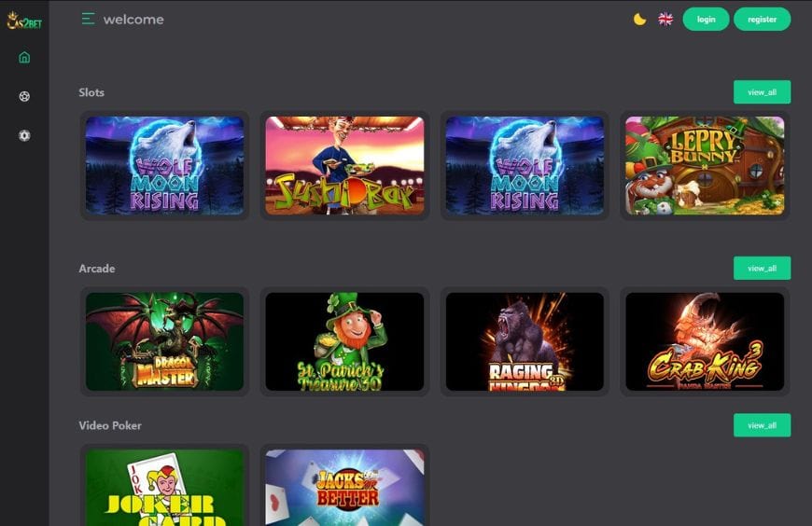View all Arcade games
The height and width of the screenshot is (526, 812).
(762, 269)
